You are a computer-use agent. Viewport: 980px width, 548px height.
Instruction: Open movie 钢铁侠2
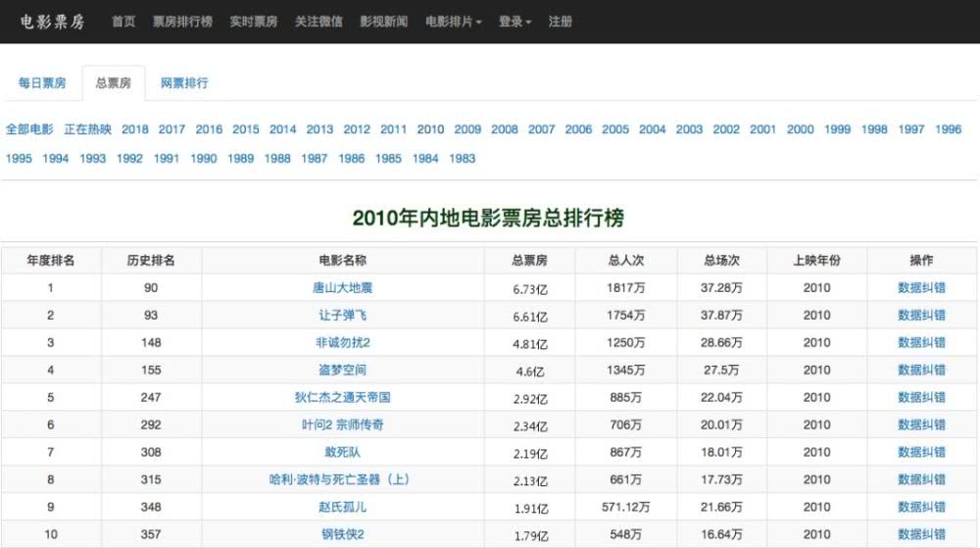click(x=342, y=534)
